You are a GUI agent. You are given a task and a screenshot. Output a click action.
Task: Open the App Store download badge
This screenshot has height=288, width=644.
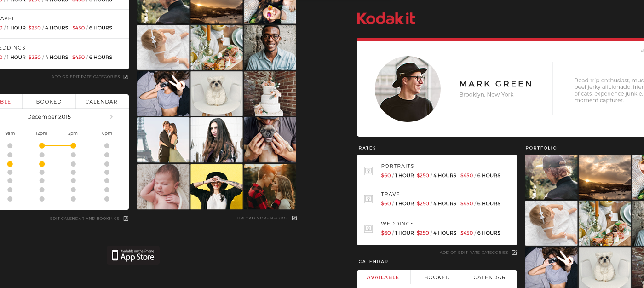(x=133, y=255)
